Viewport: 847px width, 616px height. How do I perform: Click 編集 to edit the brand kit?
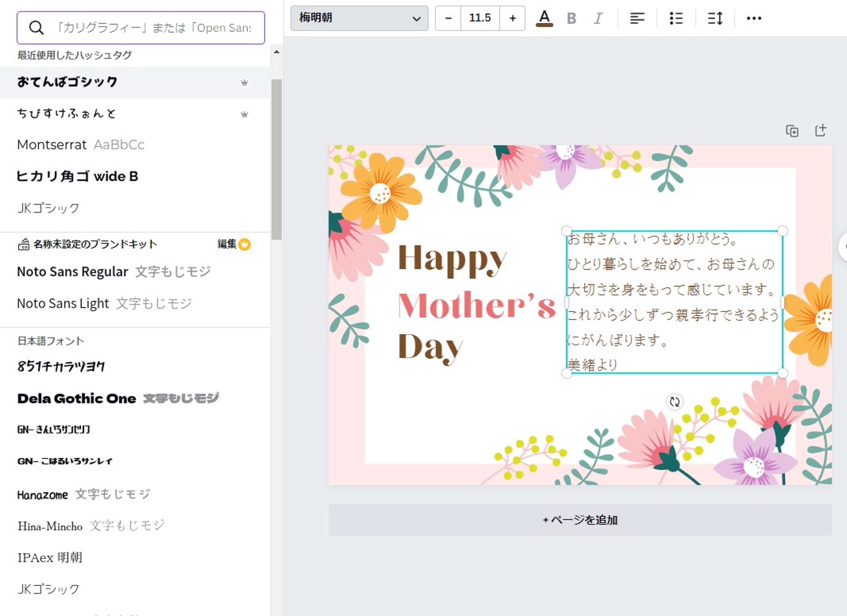click(x=227, y=244)
